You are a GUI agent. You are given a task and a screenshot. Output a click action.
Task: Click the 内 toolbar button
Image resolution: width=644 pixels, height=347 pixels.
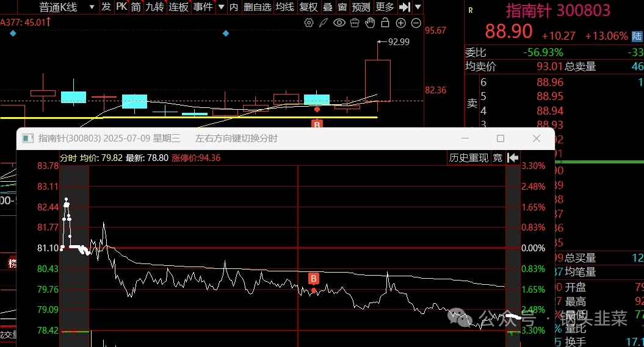point(234,7)
